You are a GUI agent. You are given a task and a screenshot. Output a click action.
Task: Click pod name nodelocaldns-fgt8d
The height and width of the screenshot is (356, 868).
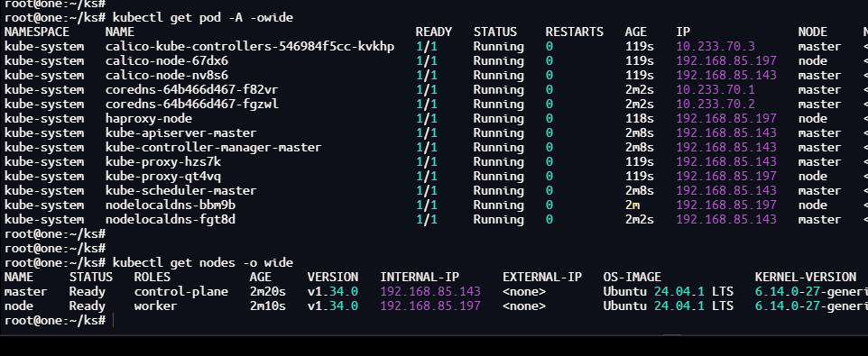pyautogui.click(x=170, y=220)
